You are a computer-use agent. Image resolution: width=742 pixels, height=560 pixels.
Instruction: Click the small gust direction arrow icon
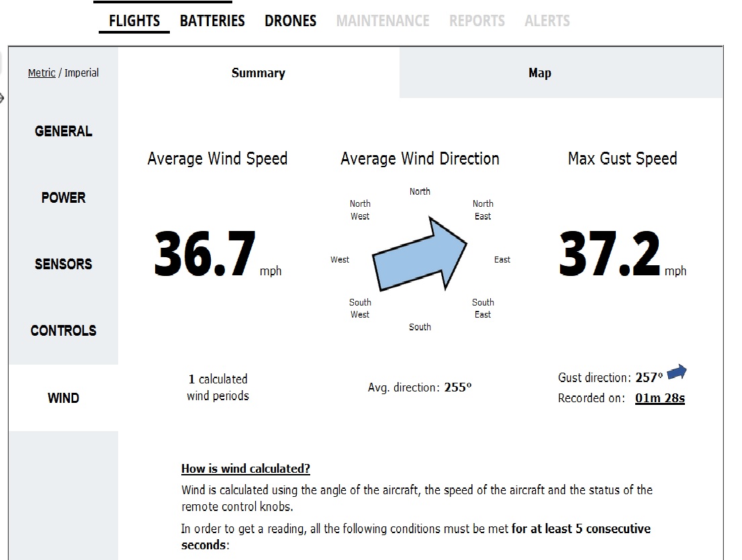pyautogui.click(x=677, y=371)
